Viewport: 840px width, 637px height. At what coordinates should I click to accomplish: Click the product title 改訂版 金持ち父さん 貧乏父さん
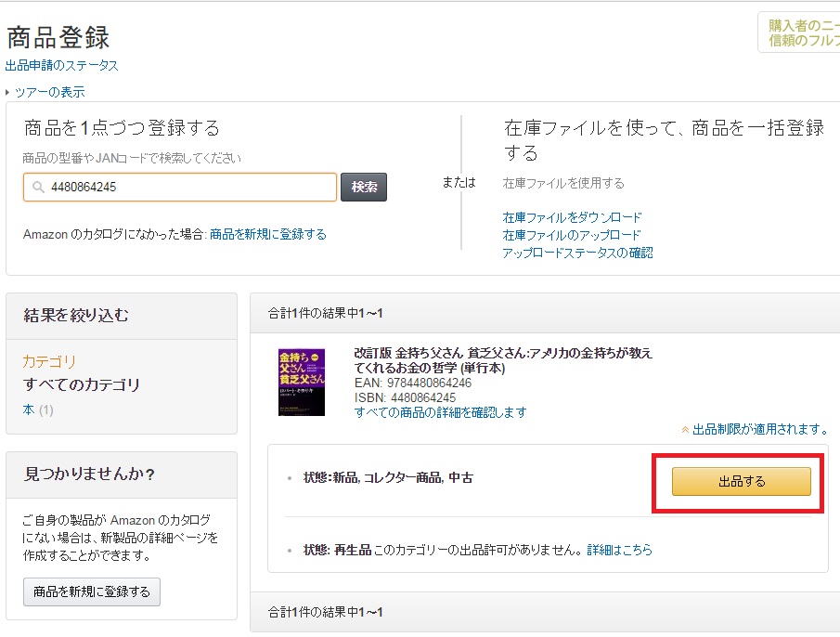[503, 360]
